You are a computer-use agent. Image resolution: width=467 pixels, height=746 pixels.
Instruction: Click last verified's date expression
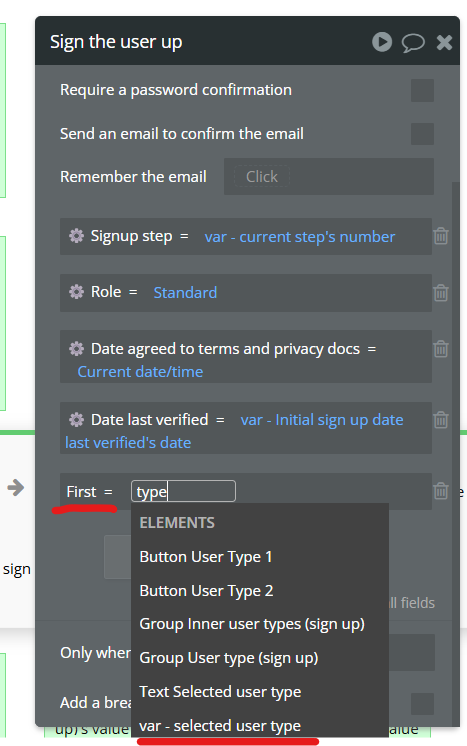click(x=128, y=443)
